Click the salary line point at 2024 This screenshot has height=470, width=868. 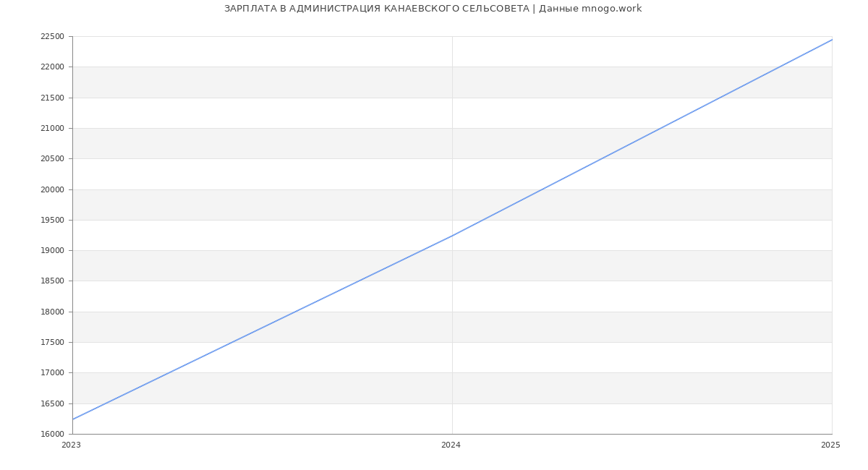tap(452, 236)
